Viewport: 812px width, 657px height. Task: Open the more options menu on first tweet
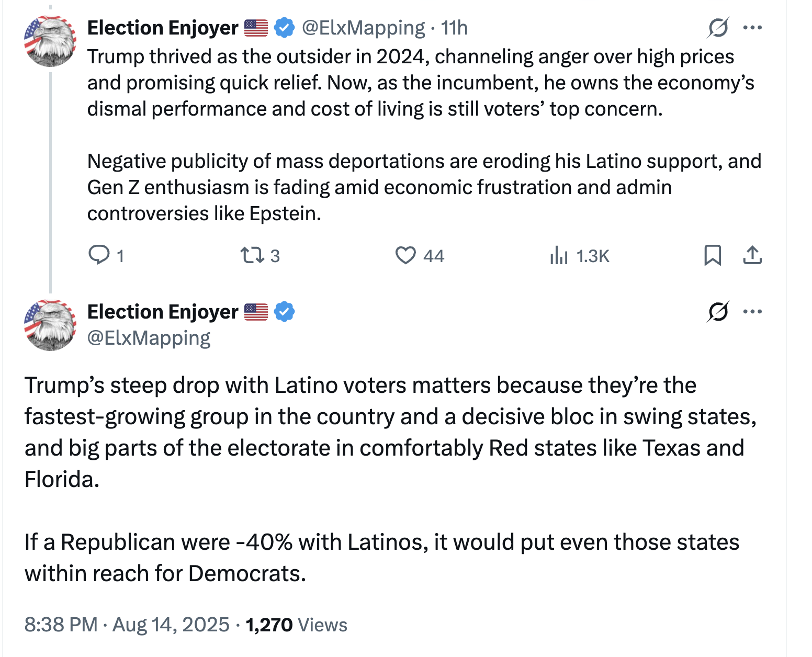[x=752, y=28]
